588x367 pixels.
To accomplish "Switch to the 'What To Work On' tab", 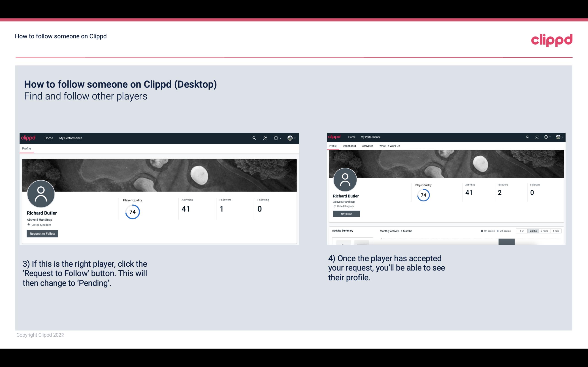I will point(389,146).
